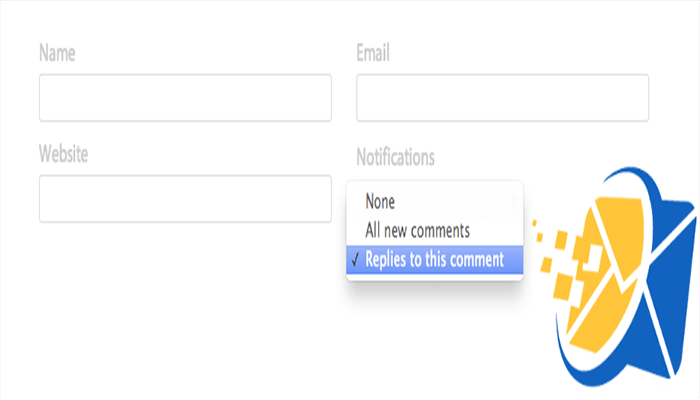Click the Website field label
Viewport: 700px width, 400px height.
coord(63,154)
